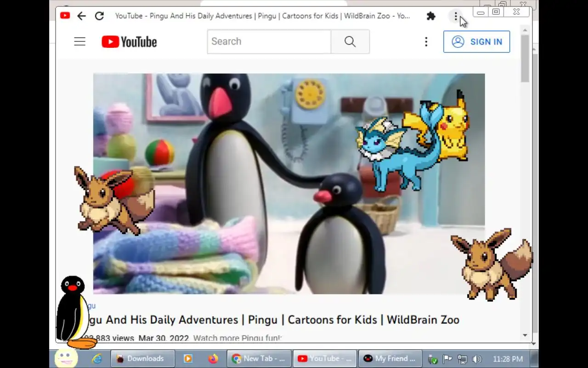Open the YouTube hamburger guide menu
The image size is (588, 368).
pyautogui.click(x=80, y=41)
